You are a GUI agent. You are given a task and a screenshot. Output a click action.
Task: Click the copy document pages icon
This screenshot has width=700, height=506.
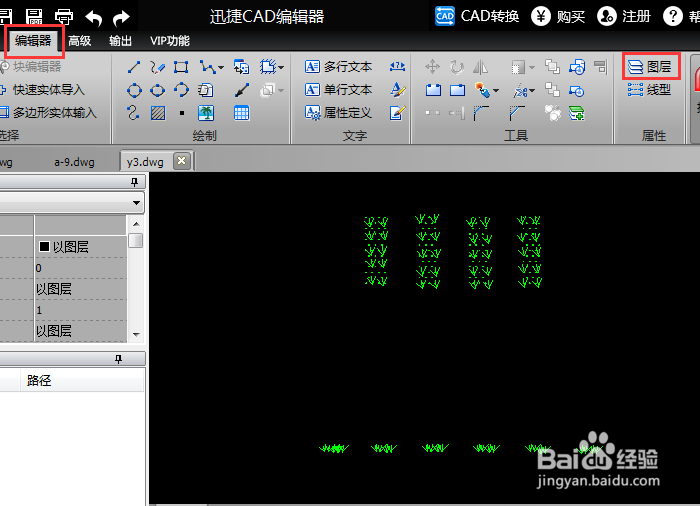(x=205, y=90)
